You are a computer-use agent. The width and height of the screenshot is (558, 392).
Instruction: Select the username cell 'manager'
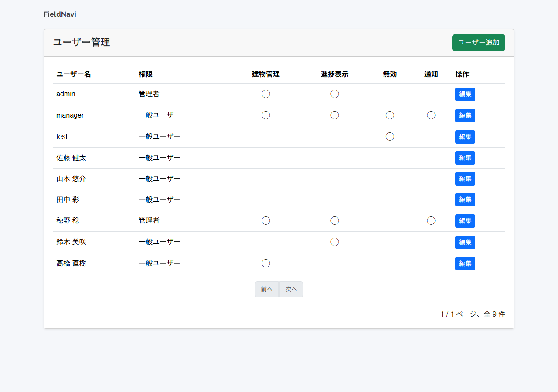coord(70,115)
